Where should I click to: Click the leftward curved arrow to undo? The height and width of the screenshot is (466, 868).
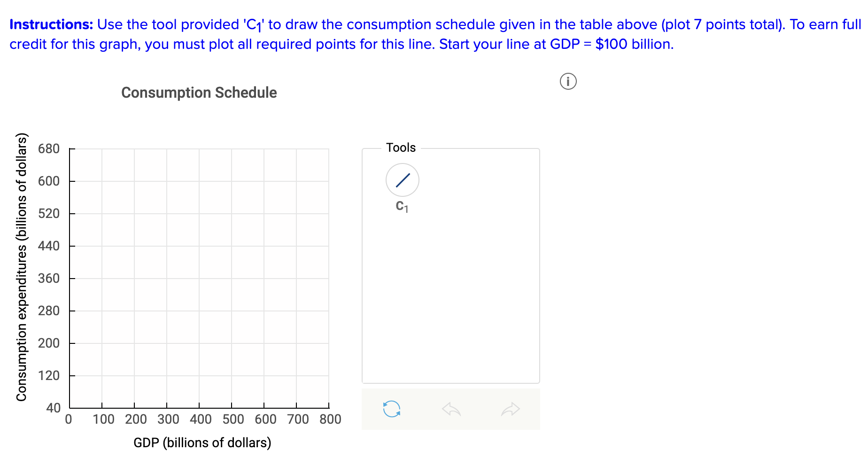point(451,409)
